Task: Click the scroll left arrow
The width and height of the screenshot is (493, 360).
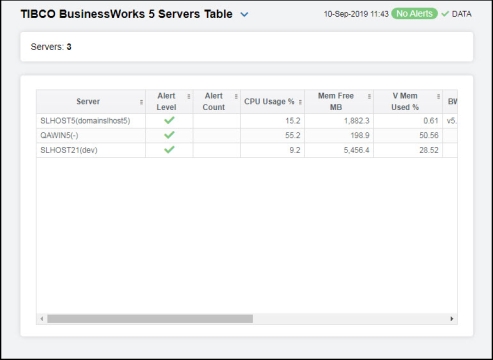Action: point(42,319)
